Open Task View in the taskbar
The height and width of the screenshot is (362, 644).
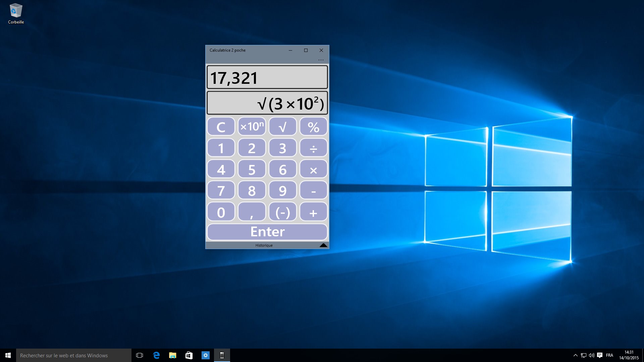[x=140, y=355]
